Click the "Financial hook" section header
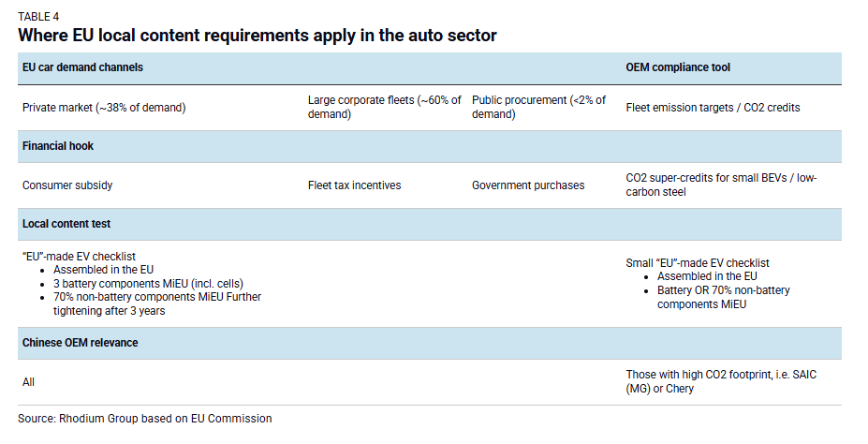868x444 pixels. [58, 146]
